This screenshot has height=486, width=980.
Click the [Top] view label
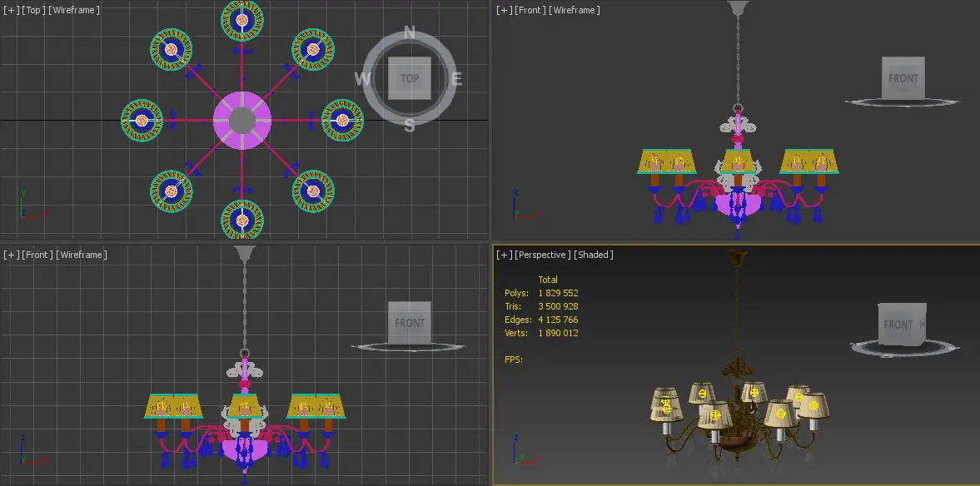[x=33, y=10]
